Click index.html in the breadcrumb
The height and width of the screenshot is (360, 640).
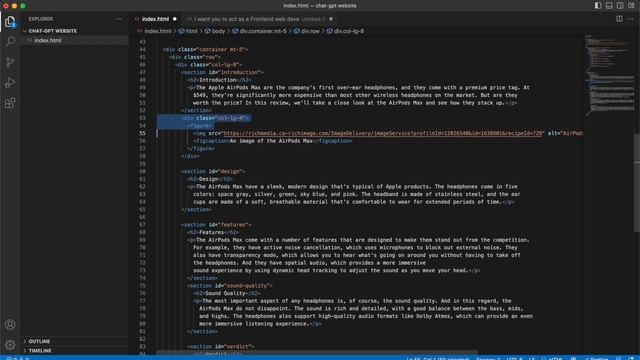(x=158, y=31)
